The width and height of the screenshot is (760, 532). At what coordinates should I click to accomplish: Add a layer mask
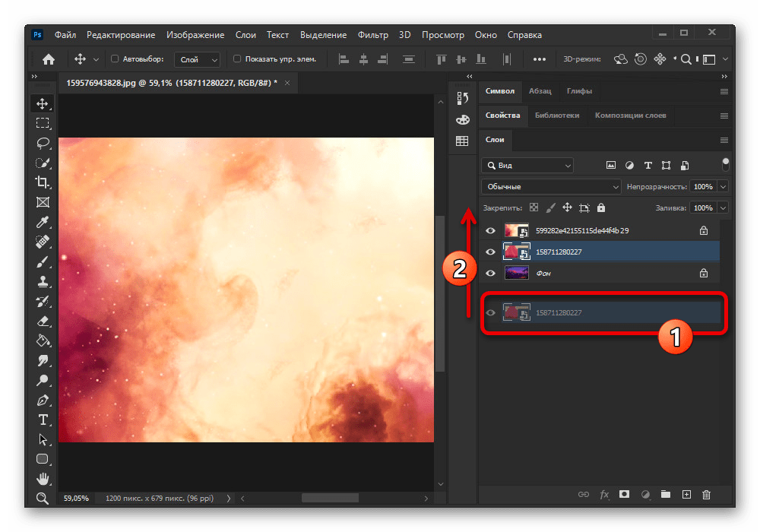[624, 495]
